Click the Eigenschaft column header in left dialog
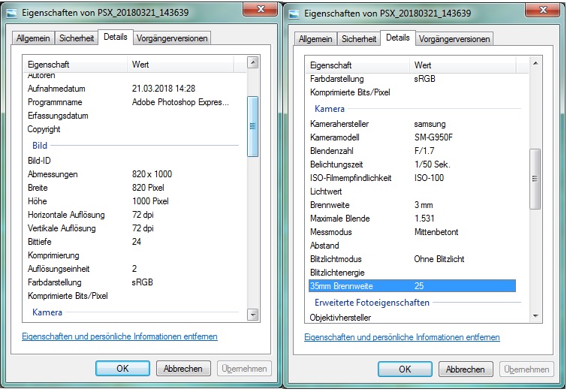Image resolution: width=567 pixels, height=392 pixels. (x=75, y=65)
